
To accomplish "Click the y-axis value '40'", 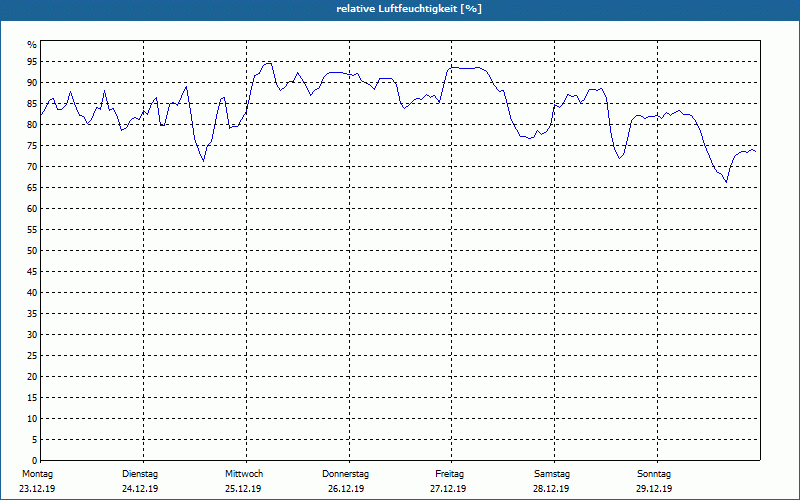I will (x=32, y=293).
